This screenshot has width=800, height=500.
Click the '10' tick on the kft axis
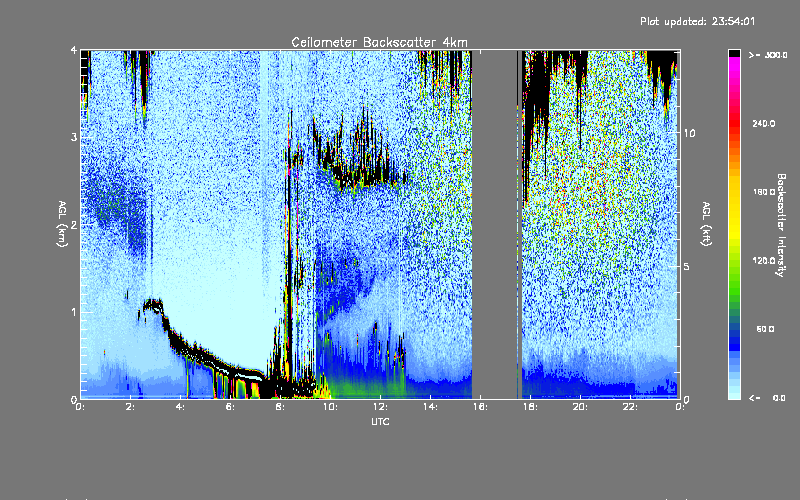click(689, 133)
